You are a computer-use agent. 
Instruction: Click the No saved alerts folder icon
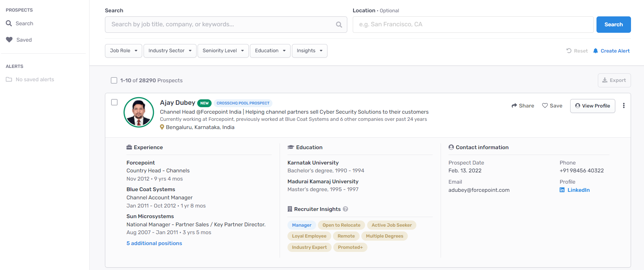click(x=9, y=80)
